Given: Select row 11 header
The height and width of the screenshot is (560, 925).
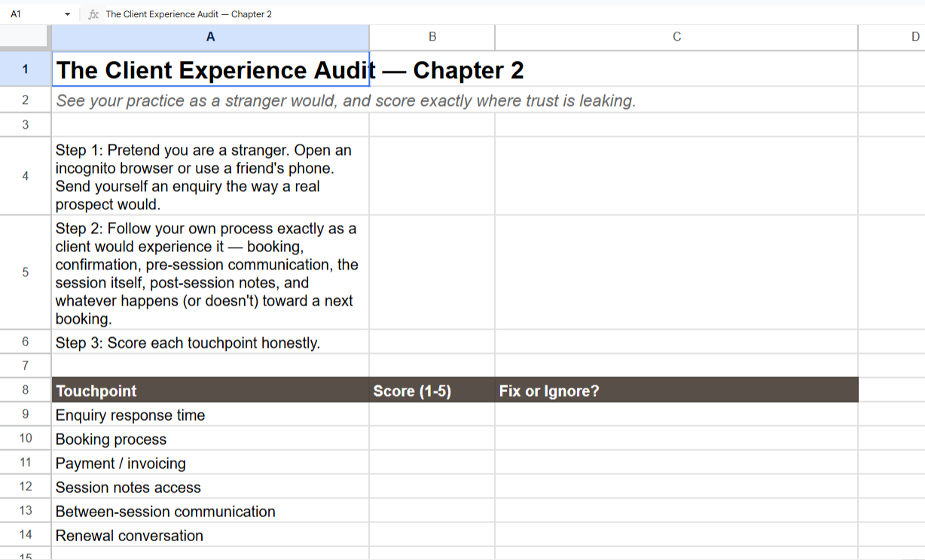Looking at the screenshot, I should click(25, 462).
